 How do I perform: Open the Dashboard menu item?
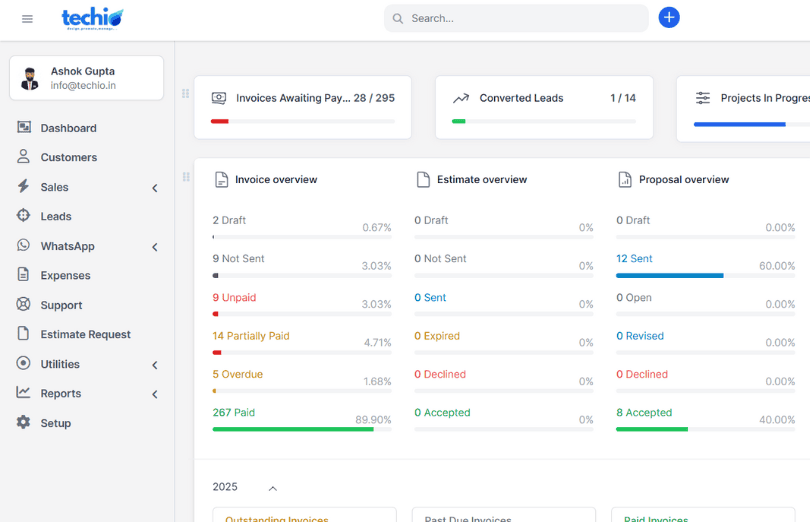68,128
